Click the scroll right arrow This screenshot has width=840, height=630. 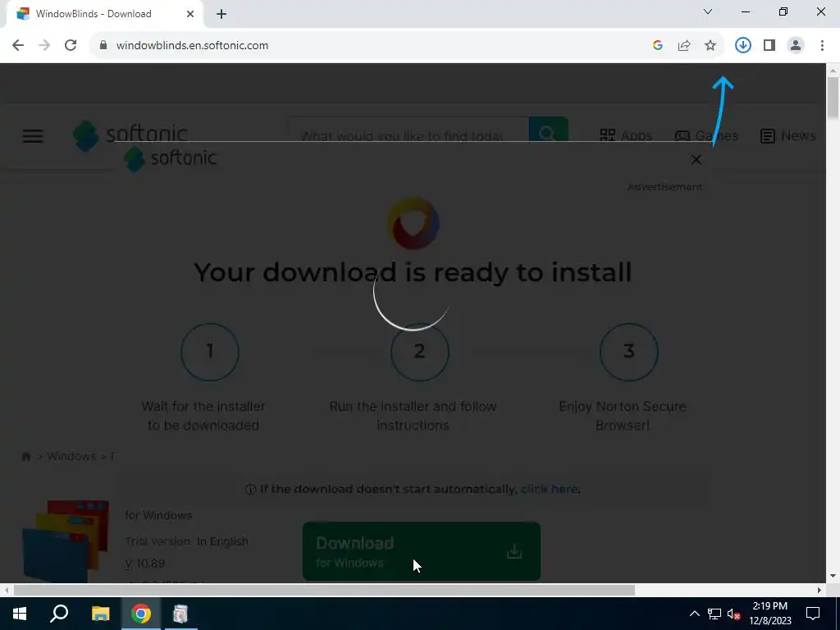(x=819, y=590)
